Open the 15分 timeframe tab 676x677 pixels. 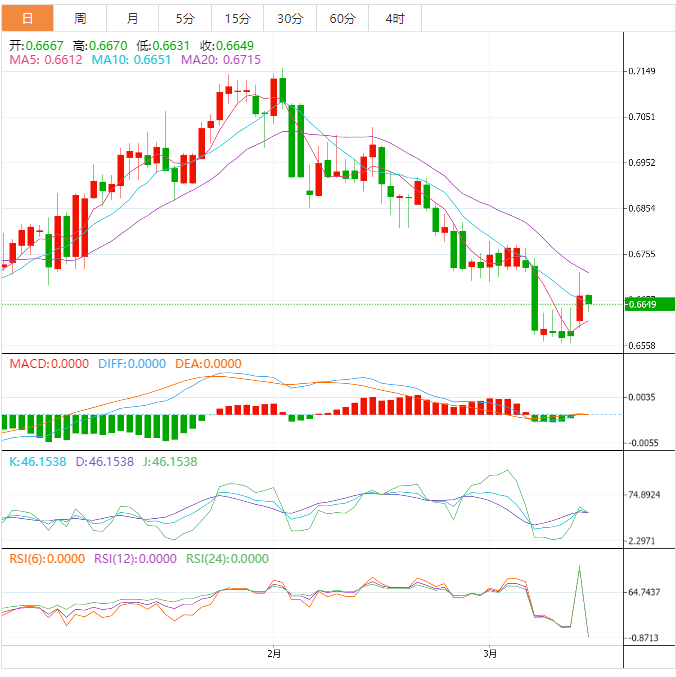tap(238, 18)
